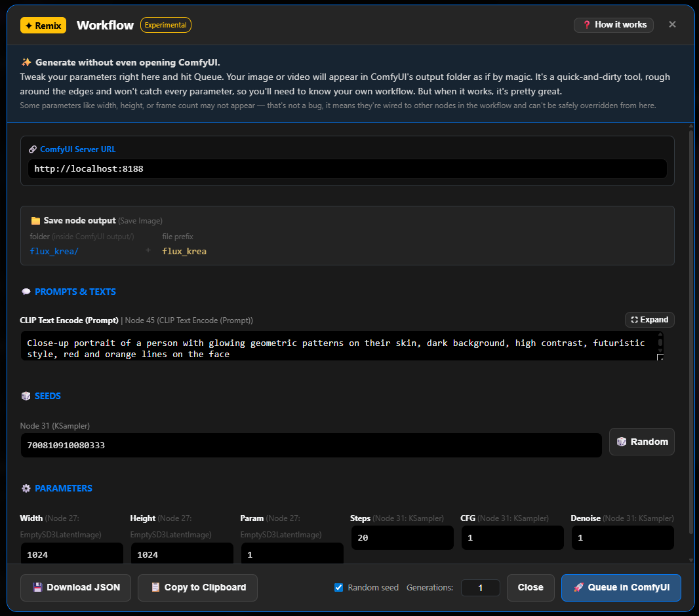Edit the Denoise value field
Screen dimensions: 699x616
point(623,537)
